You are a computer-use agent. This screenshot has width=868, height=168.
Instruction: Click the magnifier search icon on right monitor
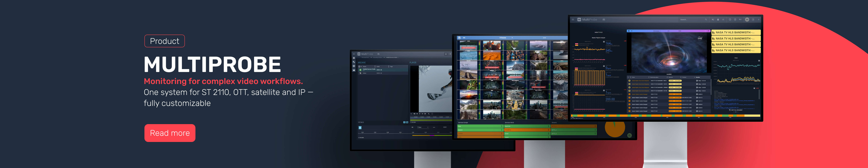point(706,20)
